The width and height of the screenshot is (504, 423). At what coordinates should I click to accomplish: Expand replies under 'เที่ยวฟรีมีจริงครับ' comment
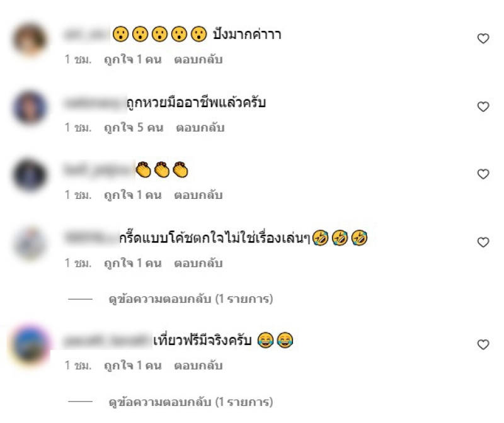pyautogui.click(x=191, y=402)
